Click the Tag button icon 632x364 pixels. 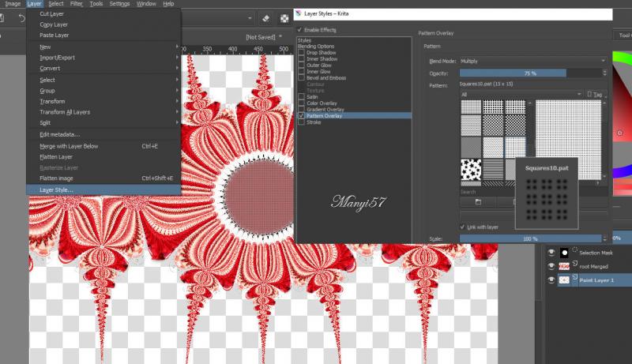596,94
